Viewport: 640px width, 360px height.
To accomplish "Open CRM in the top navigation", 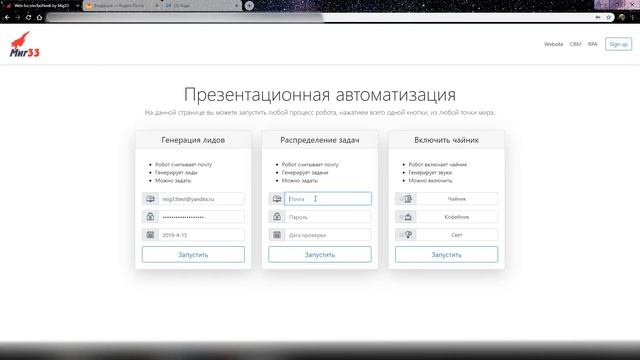I will click(576, 44).
